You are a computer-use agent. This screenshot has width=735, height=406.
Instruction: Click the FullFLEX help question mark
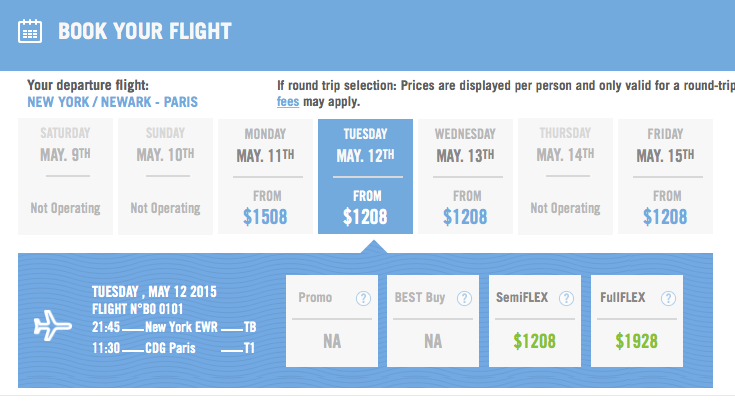coord(668,298)
